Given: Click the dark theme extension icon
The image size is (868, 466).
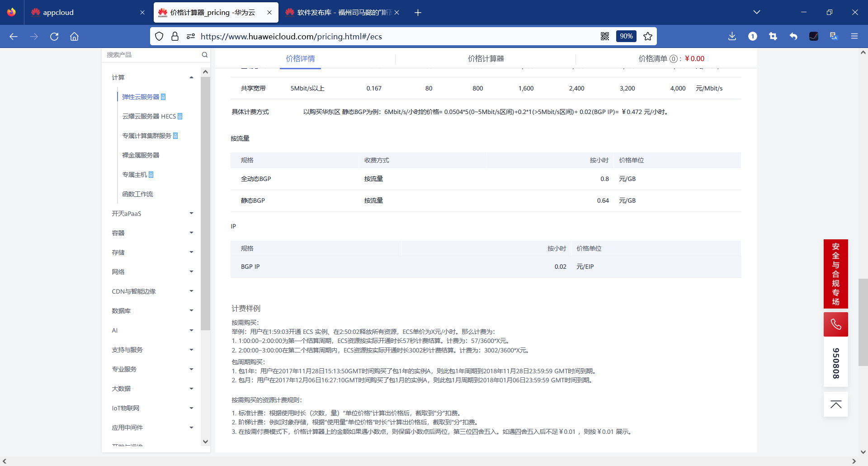Looking at the screenshot, I should [x=814, y=36].
